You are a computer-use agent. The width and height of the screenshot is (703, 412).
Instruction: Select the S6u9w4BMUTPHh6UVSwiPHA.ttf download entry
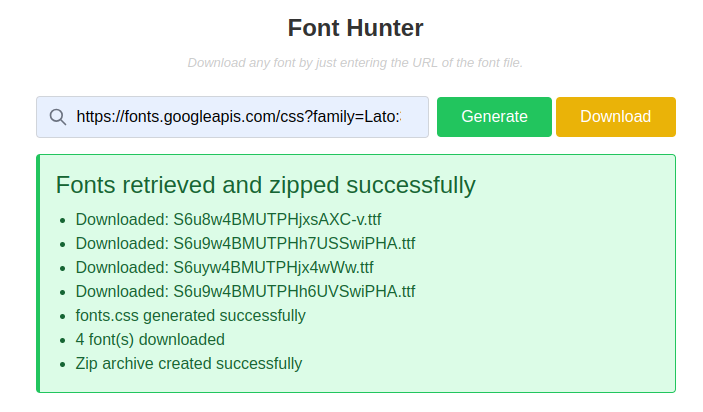pos(245,292)
